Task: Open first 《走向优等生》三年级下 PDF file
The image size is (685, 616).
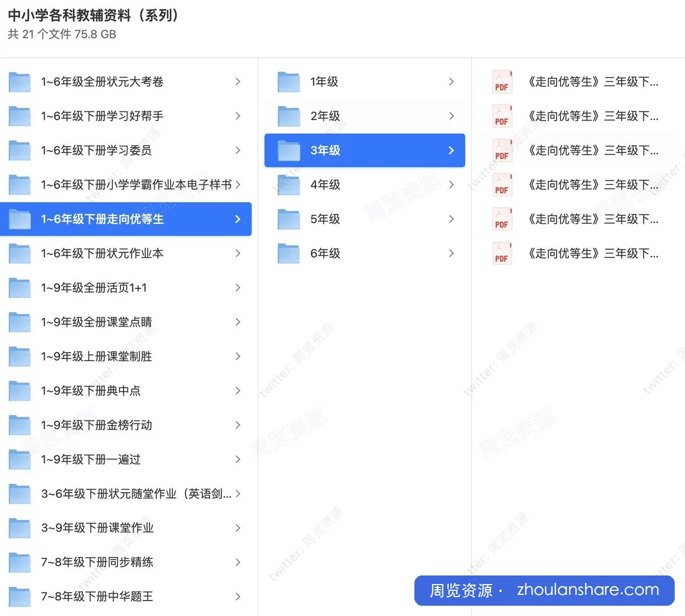Action: tap(577, 82)
